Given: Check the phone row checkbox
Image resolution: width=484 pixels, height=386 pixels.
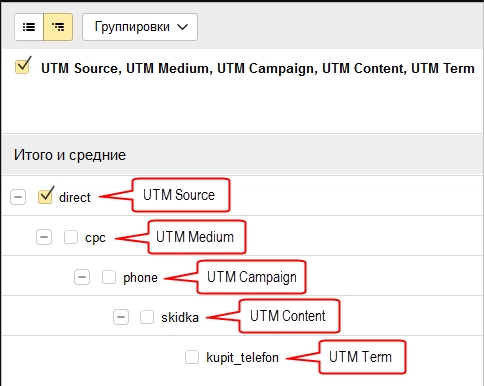Looking at the screenshot, I should tap(109, 277).
